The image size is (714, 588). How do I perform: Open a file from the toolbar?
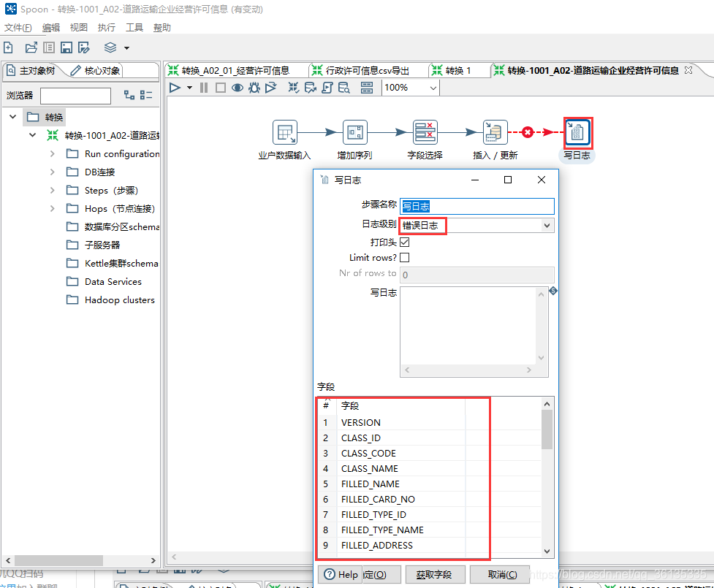point(31,47)
